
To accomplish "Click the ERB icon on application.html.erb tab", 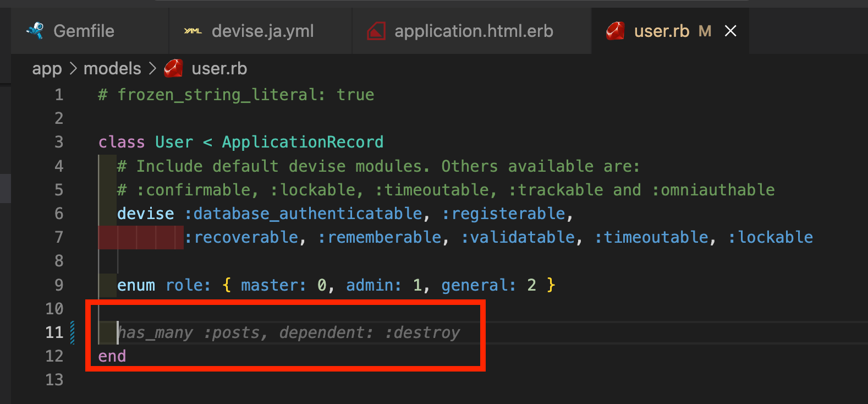I will [x=376, y=31].
